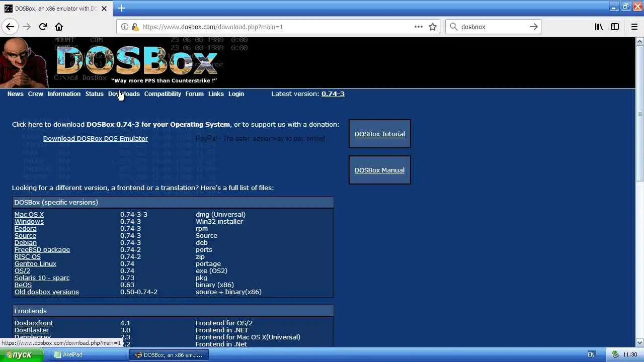This screenshot has width=644, height=362.
Task: Open the BeOS binary link
Action: (x=23, y=285)
